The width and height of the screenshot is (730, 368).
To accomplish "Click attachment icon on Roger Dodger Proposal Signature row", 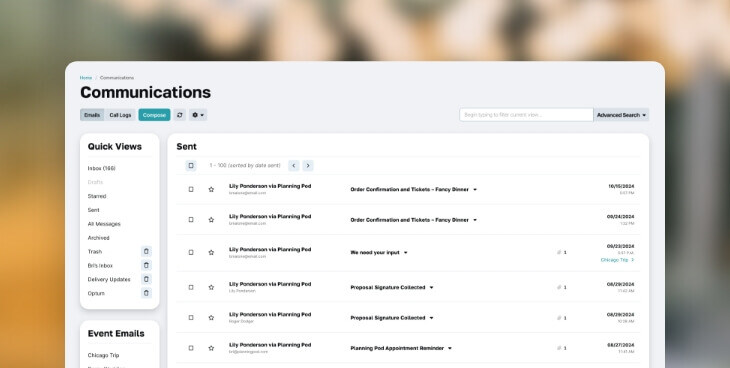I will coord(559,318).
